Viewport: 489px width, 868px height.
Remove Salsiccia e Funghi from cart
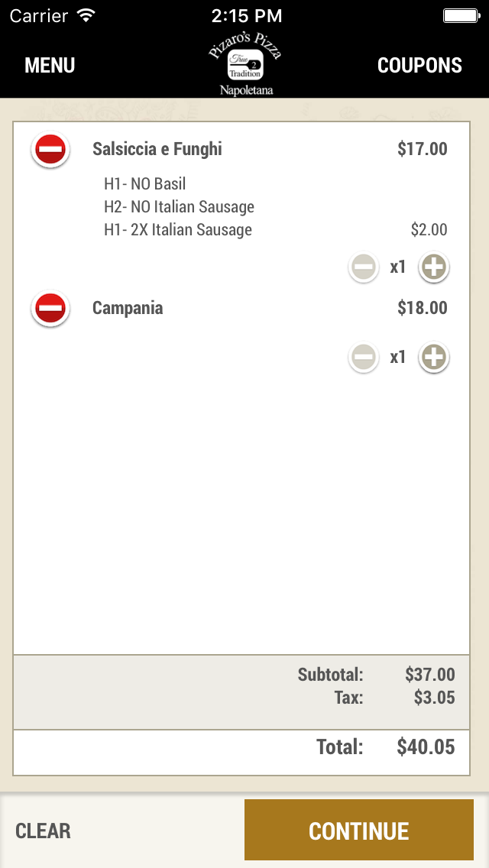pos(50,150)
